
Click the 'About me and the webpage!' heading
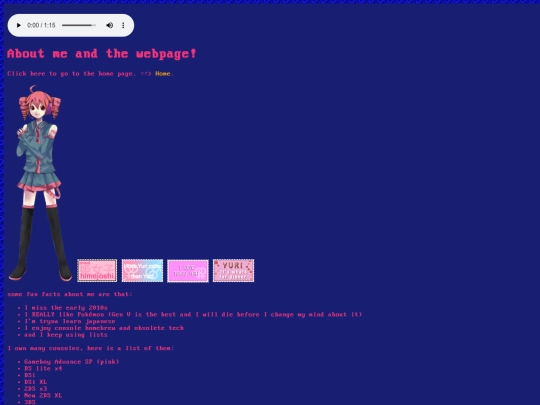coord(102,53)
